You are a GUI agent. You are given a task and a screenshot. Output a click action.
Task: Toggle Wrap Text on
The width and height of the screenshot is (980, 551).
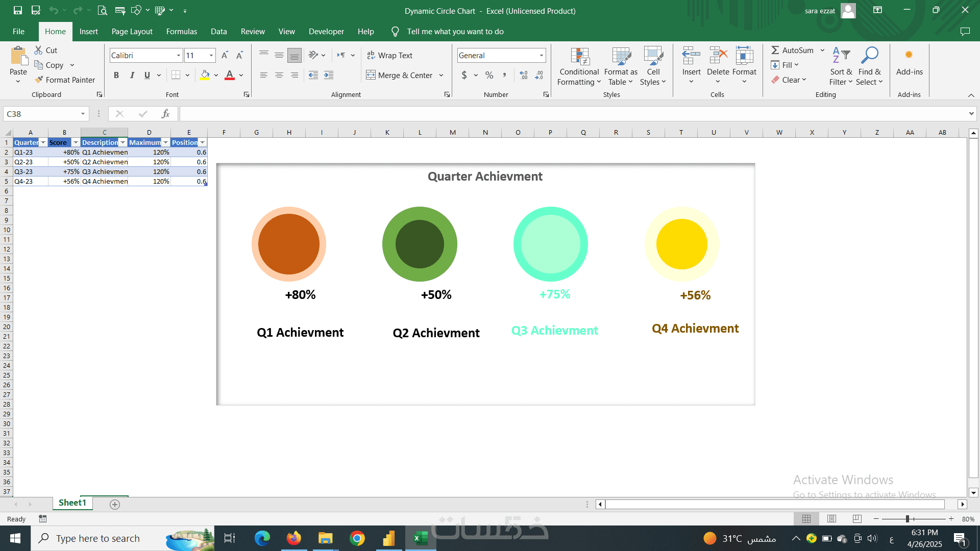pos(390,55)
